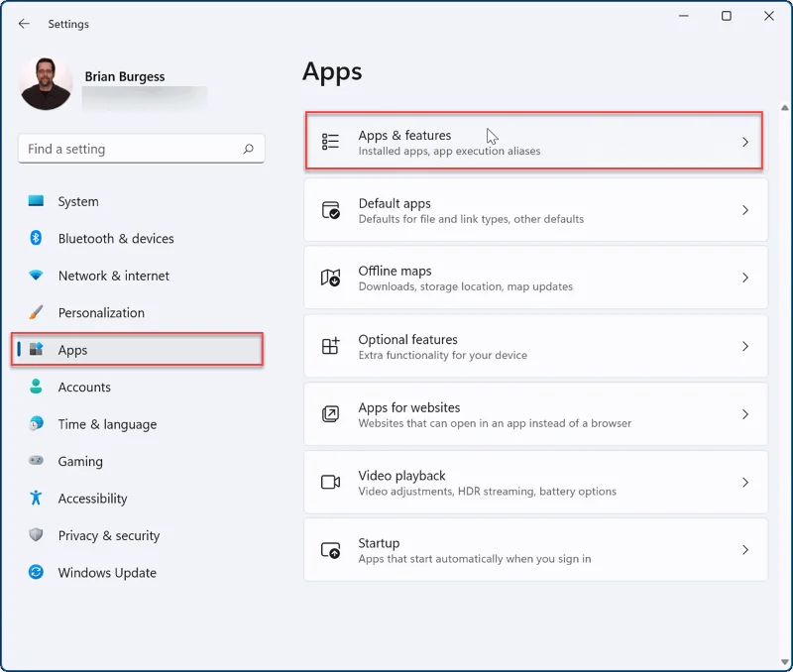This screenshot has height=672, width=793.
Task: Click the Video playback camera icon
Action: point(331,482)
